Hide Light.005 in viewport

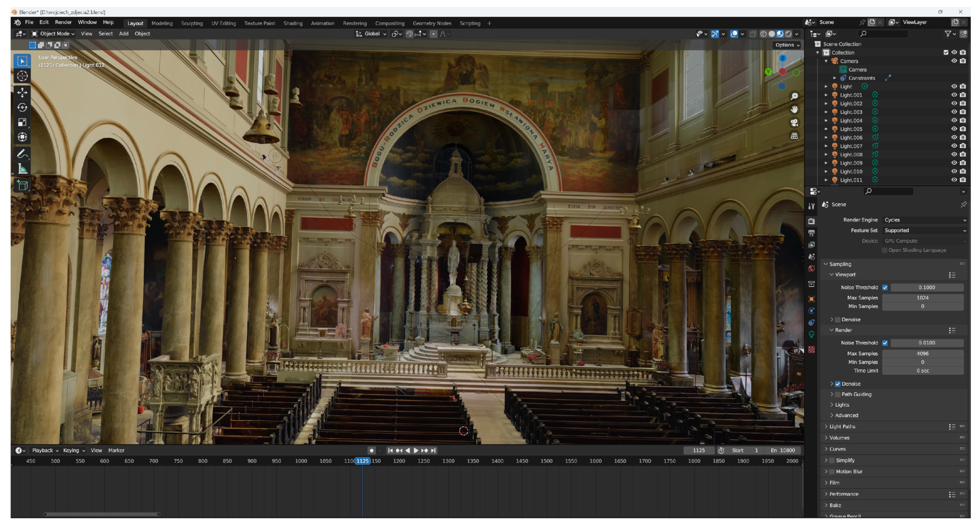click(x=954, y=129)
